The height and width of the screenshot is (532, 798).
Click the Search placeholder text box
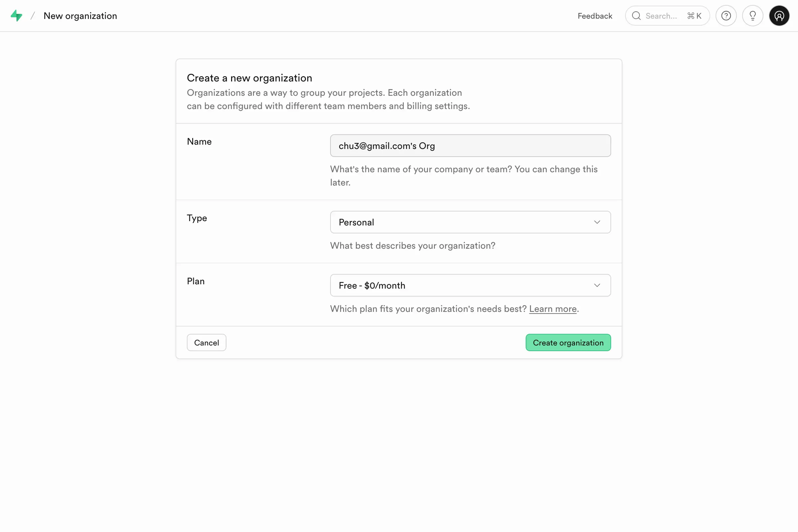pos(661,16)
